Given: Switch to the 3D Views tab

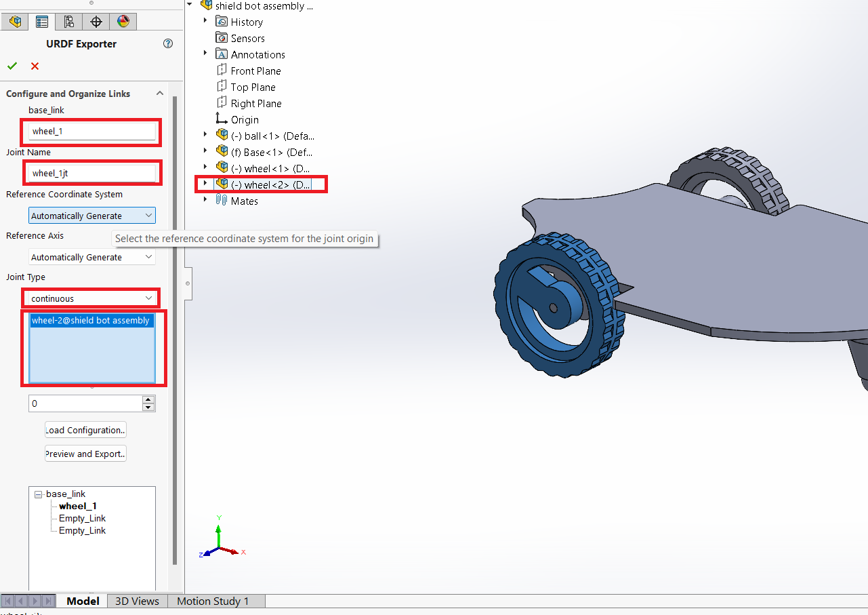Looking at the screenshot, I should (x=137, y=601).
